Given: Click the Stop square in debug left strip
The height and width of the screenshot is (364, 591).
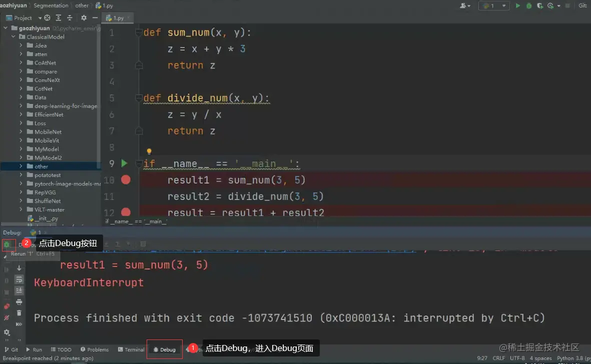Looking at the screenshot, I should [7, 292].
